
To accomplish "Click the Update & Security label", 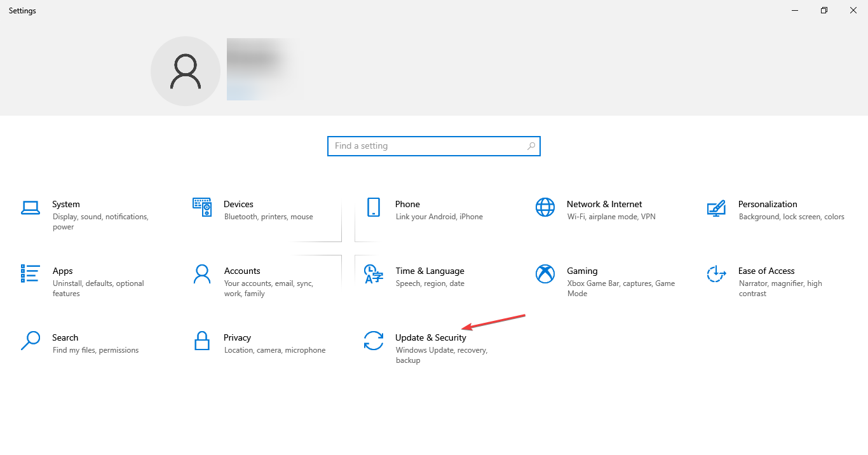I will click(431, 337).
